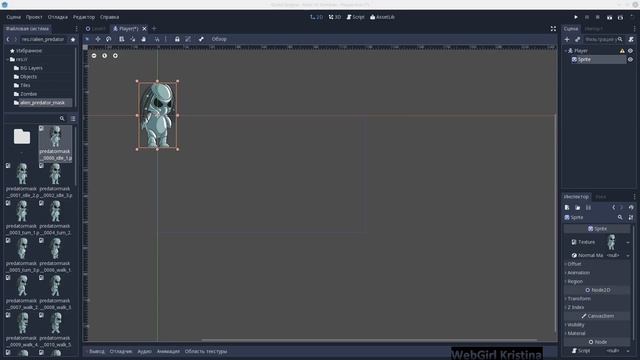The height and width of the screenshot is (360, 640).
Task: Zoom out with the canvas minus button
Action: (x=94, y=56)
